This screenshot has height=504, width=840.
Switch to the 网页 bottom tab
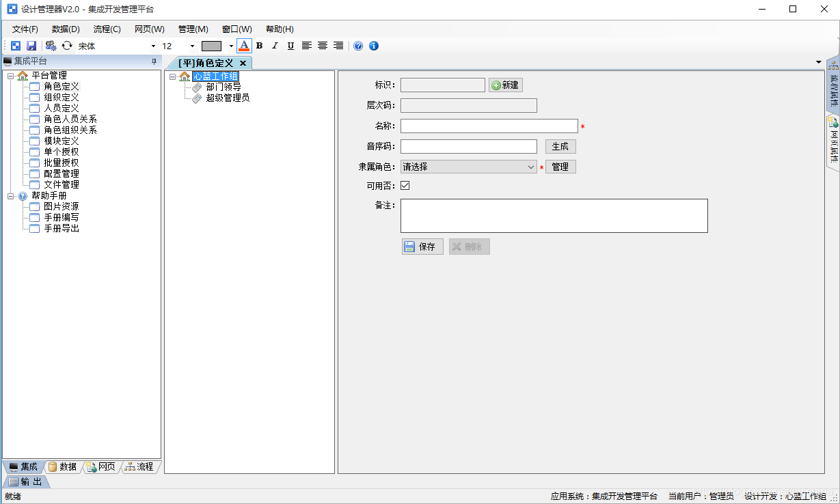[x=100, y=467]
